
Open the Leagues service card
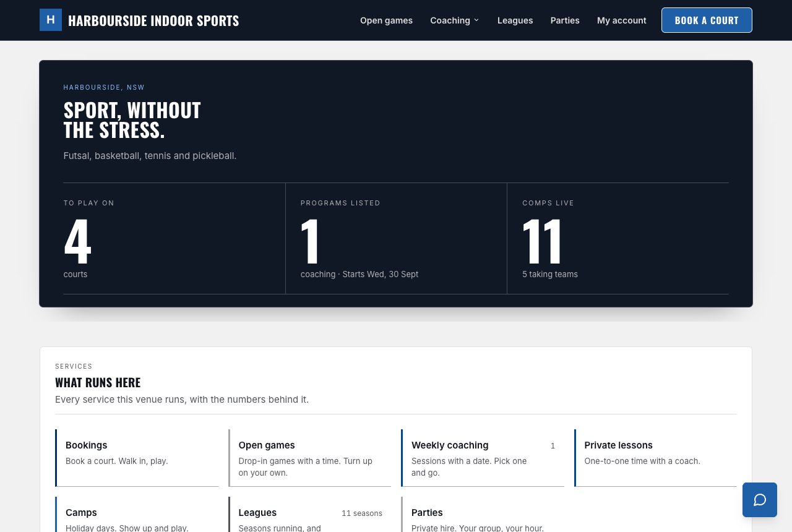point(310,515)
